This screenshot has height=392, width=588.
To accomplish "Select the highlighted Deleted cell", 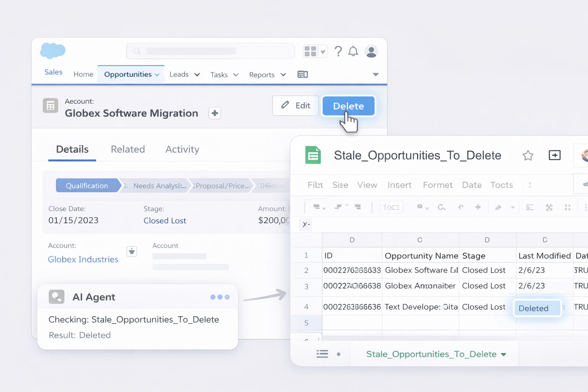I will coord(537,308).
